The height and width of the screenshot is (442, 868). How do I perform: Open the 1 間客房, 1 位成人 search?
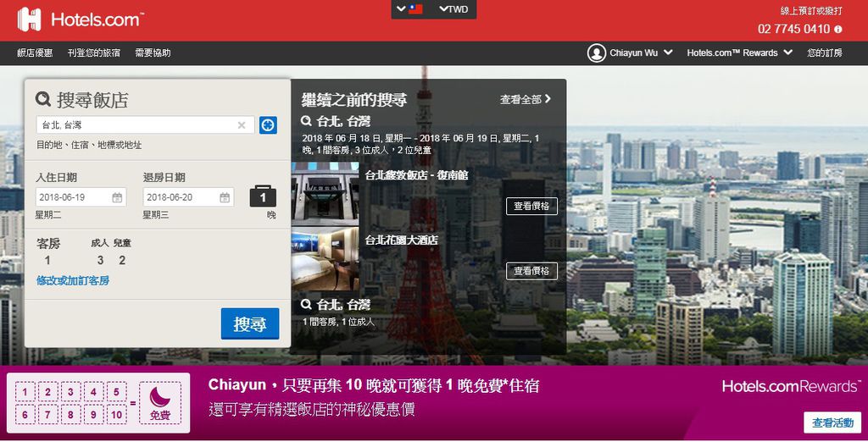[338, 322]
